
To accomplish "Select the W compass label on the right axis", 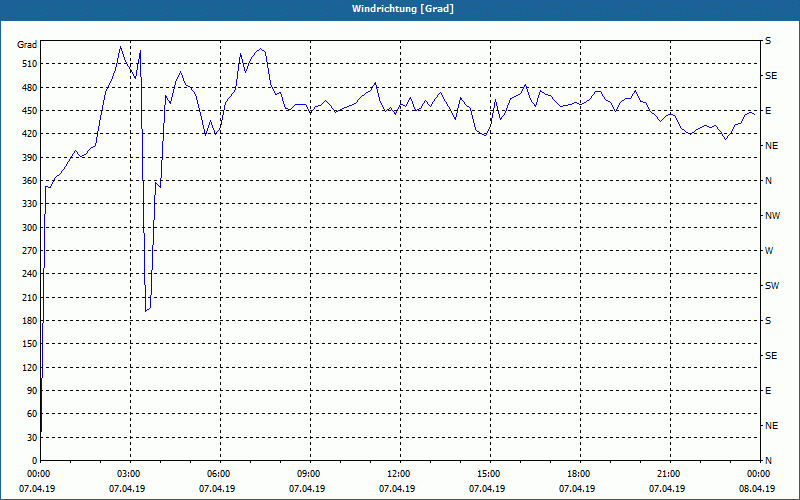I will tap(769, 251).
